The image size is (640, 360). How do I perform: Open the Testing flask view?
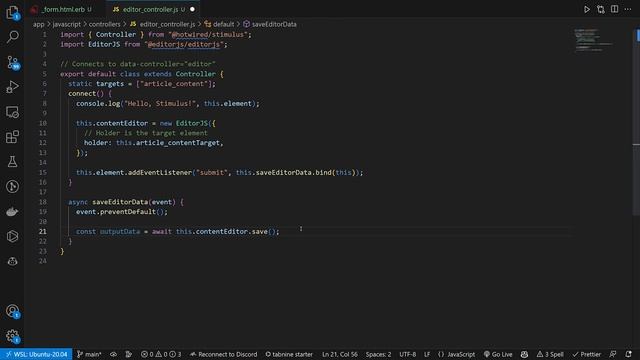12,162
